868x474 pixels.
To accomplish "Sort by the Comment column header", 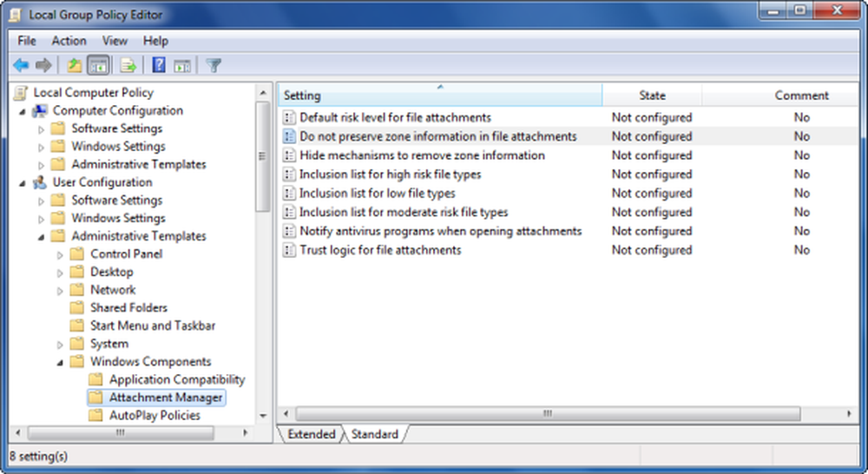I will (x=801, y=95).
